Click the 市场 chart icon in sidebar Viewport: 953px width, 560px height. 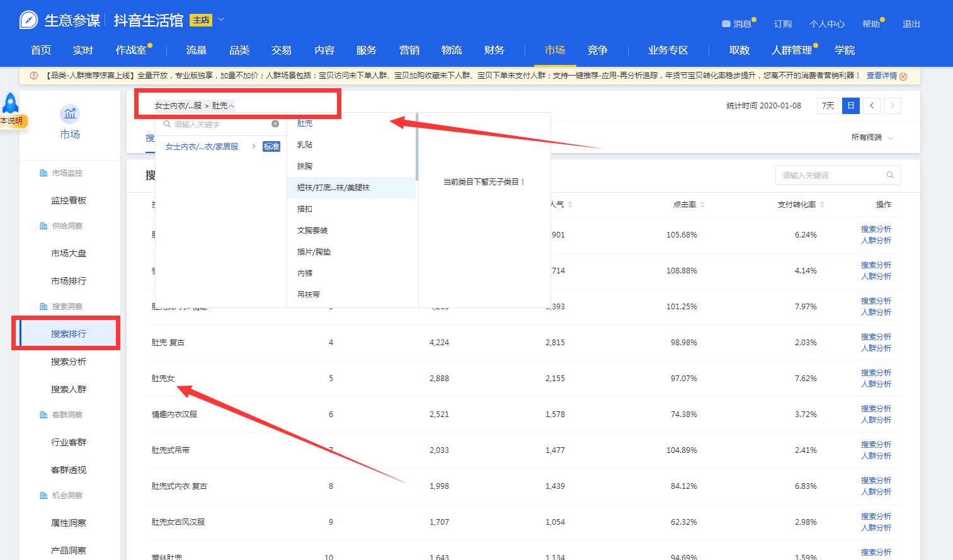[x=70, y=114]
